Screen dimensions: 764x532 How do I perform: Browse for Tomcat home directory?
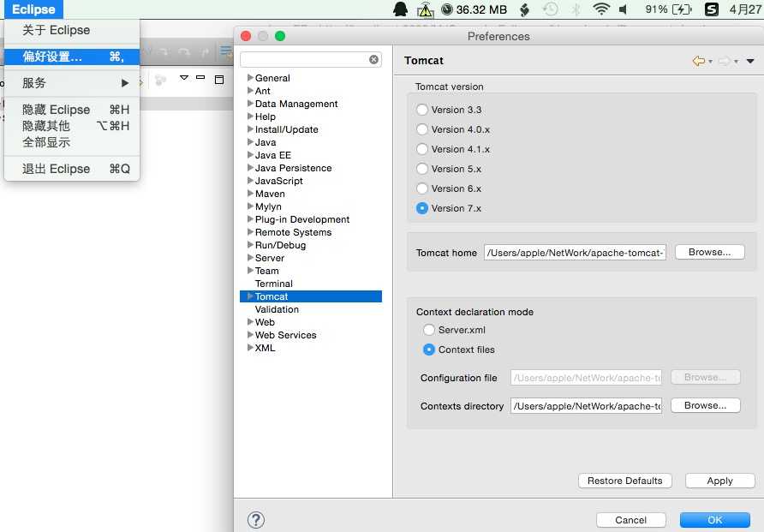(x=709, y=253)
